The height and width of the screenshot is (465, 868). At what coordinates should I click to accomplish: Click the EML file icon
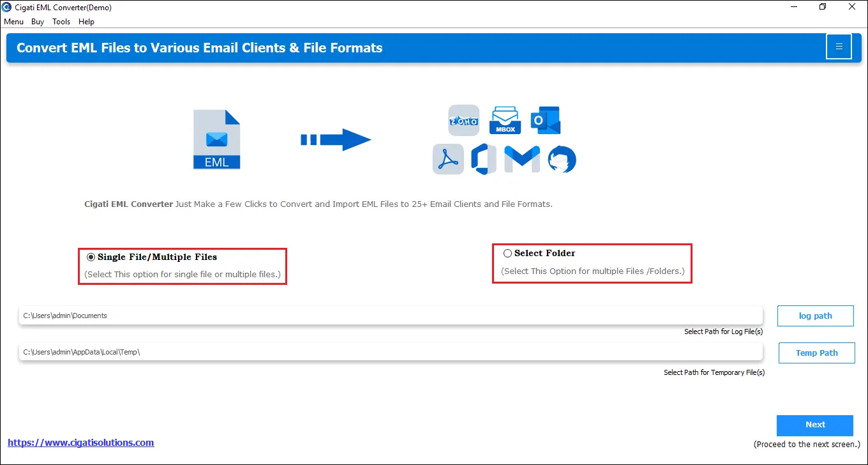217,139
